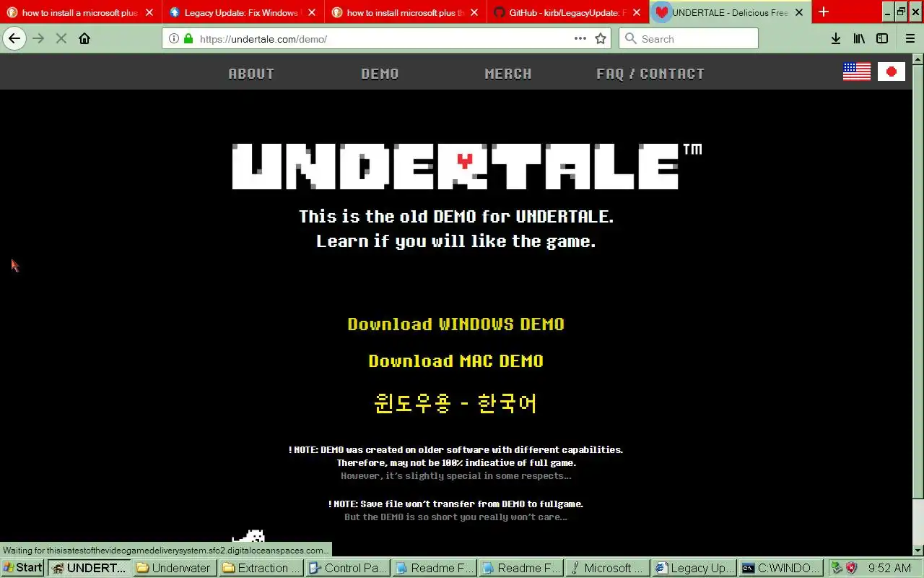Click the red shield tray icon

pyautogui.click(x=851, y=568)
